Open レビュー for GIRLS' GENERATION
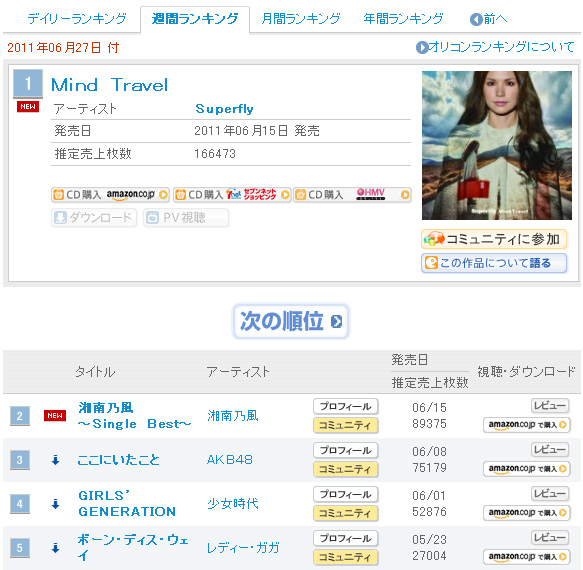Screen dimensions: 583x570 pos(550,493)
